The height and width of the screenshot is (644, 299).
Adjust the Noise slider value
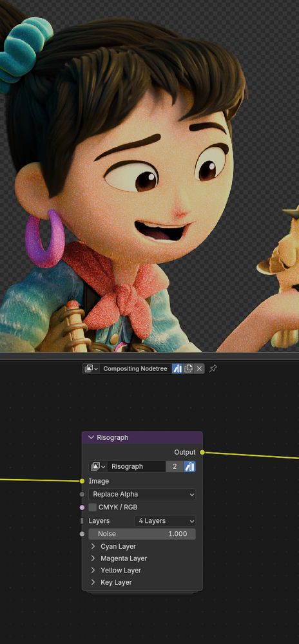click(142, 534)
